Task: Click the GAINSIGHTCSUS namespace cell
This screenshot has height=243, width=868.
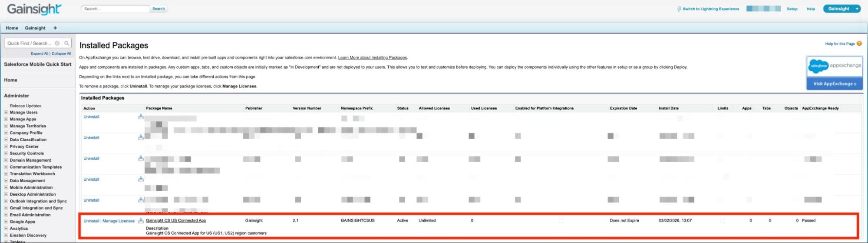Action: click(x=358, y=220)
